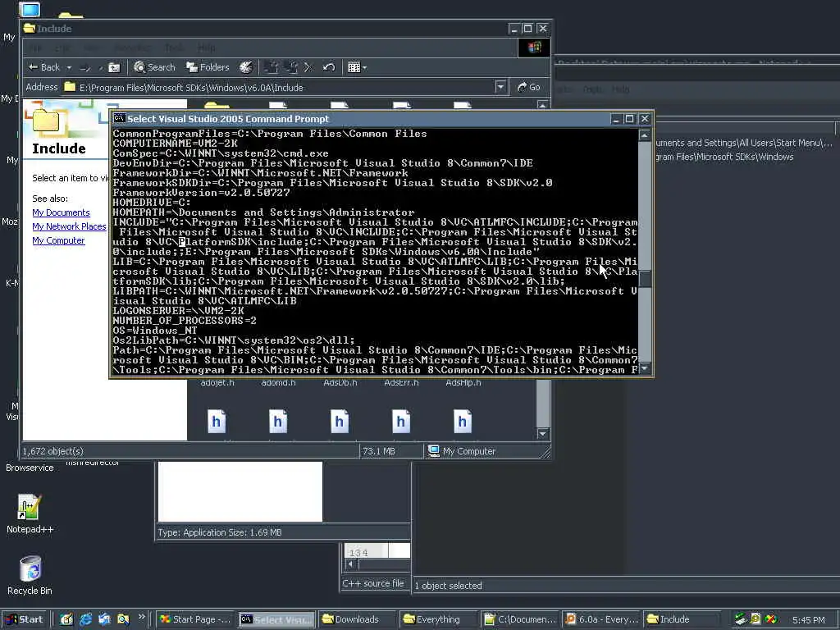This screenshot has height=630, width=840.
Task: Click the last system tray icon
Action: [771, 619]
